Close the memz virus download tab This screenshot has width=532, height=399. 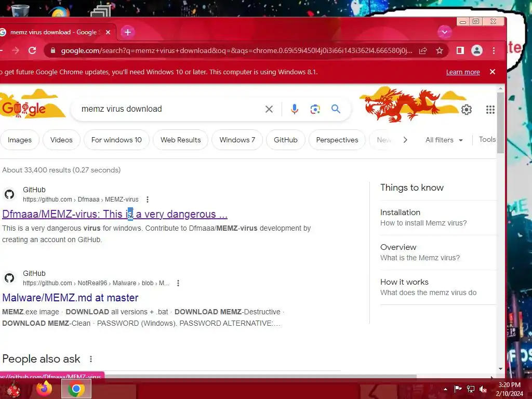108,32
